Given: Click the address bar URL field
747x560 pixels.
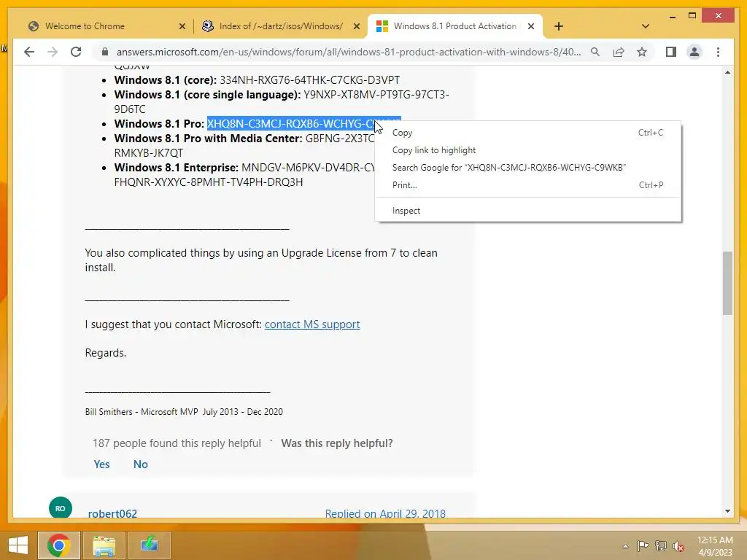Looking at the screenshot, I should (348, 52).
